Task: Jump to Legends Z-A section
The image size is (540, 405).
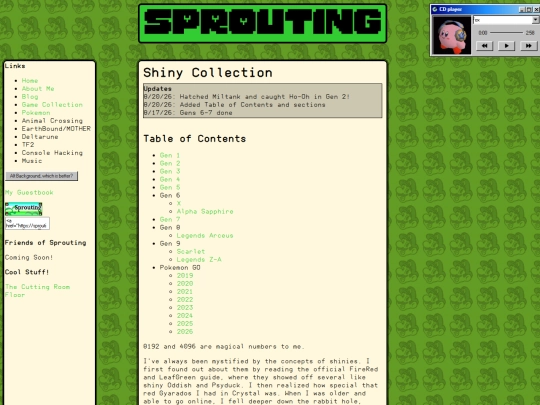Action: [x=199, y=260]
